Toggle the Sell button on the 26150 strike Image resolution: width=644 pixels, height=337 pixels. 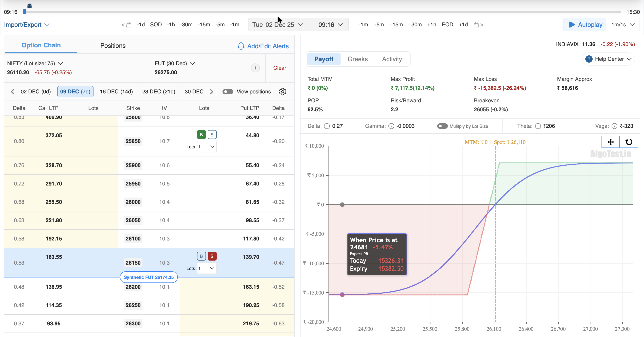click(212, 256)
